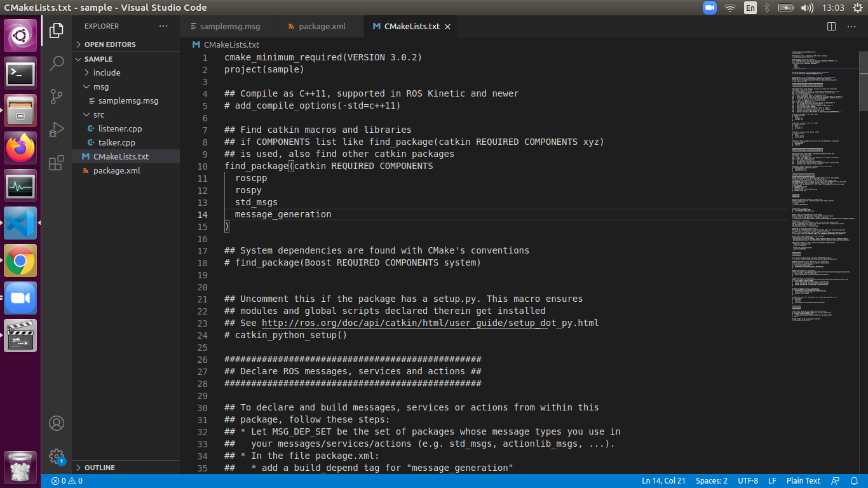Open the Manage gear icon
This screenshot has width=868, height=488.
[x=57, y=456]
